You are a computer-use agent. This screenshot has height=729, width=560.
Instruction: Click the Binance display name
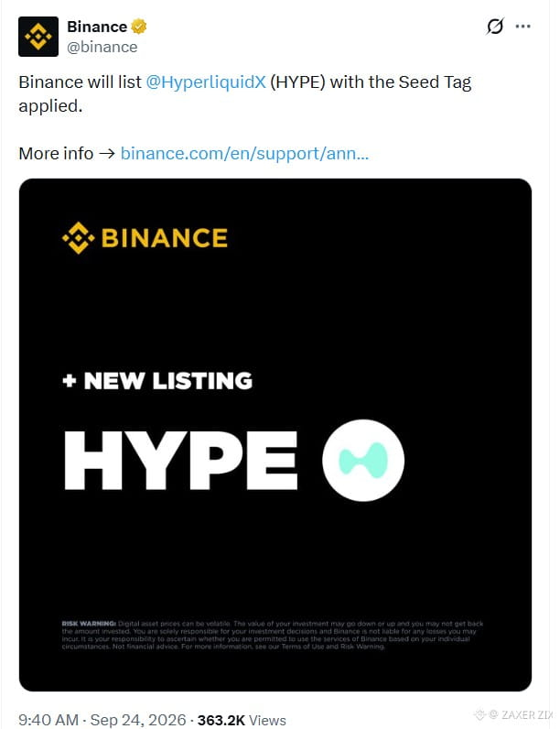97,27
